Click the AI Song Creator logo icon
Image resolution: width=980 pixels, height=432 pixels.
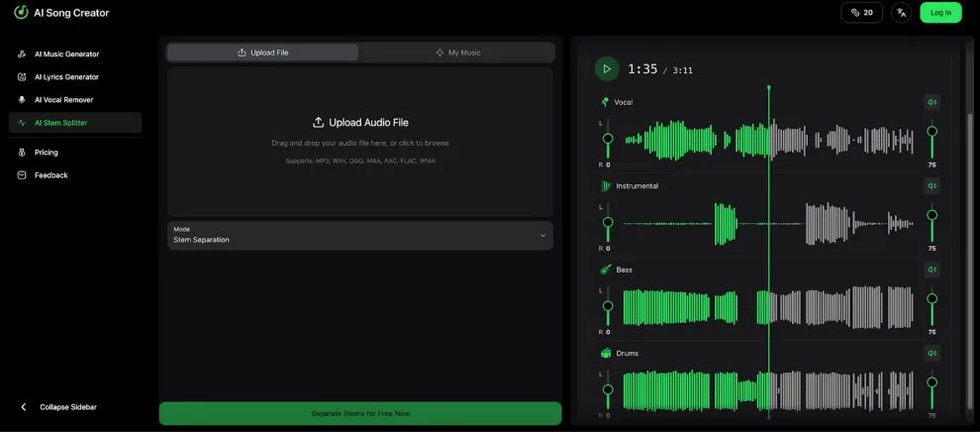tap(21, 12)
